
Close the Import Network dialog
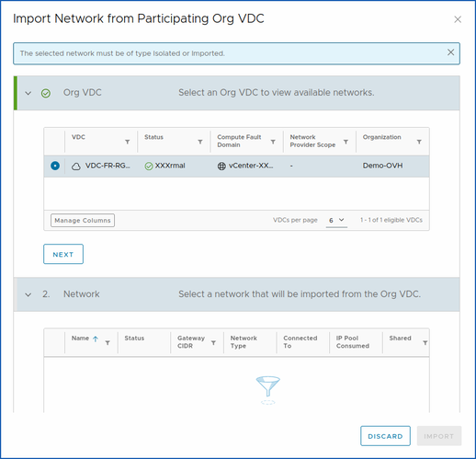458,19
